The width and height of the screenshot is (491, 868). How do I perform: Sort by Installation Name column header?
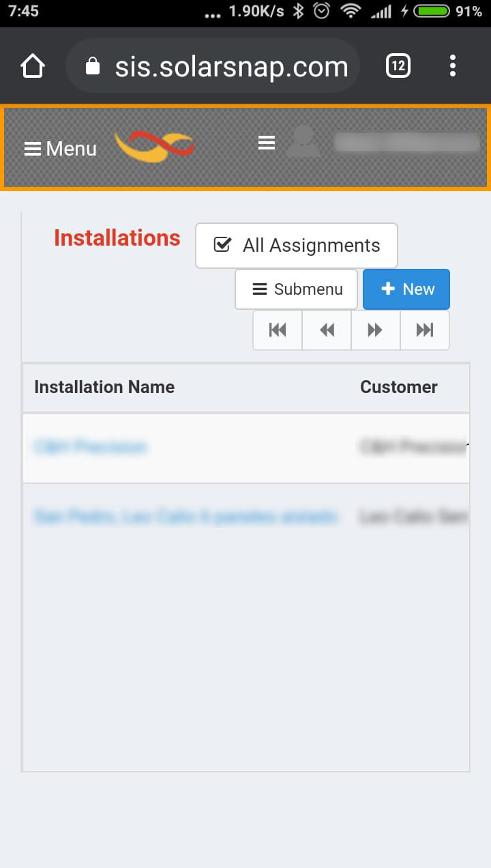coord(104,387)
